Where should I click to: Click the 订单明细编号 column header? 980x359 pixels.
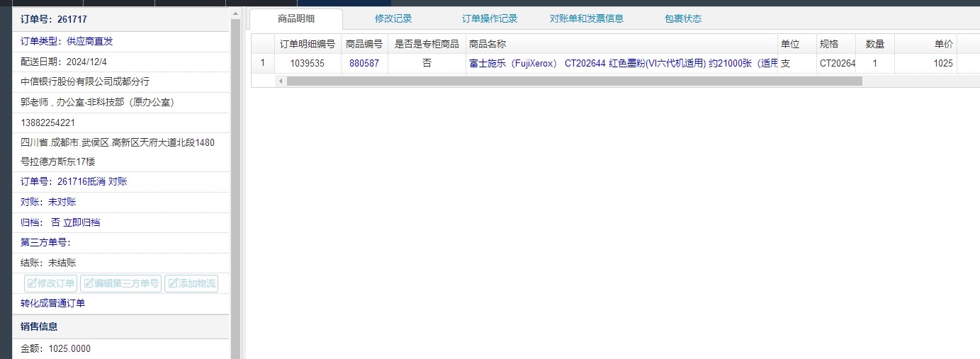[308, 44]
